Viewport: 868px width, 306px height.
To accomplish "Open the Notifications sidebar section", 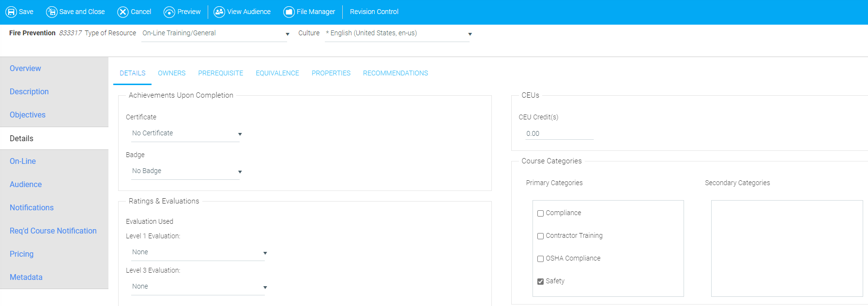I will [x=31, y=207].
